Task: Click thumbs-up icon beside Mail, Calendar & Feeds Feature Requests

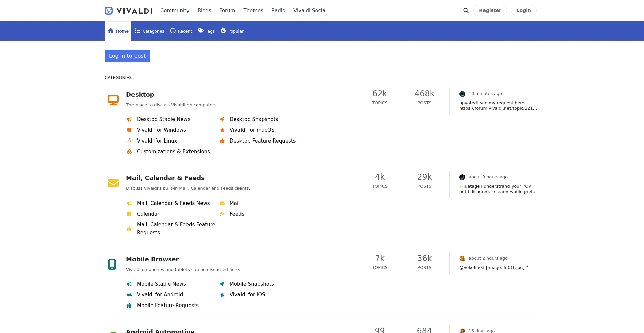Action: [129, 229]
